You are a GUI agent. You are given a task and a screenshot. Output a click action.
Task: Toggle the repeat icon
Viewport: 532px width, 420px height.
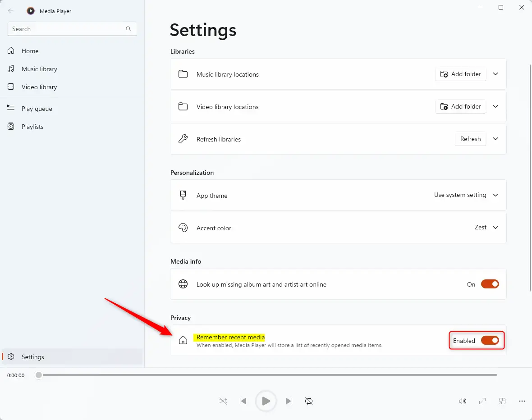click(309, 401)
